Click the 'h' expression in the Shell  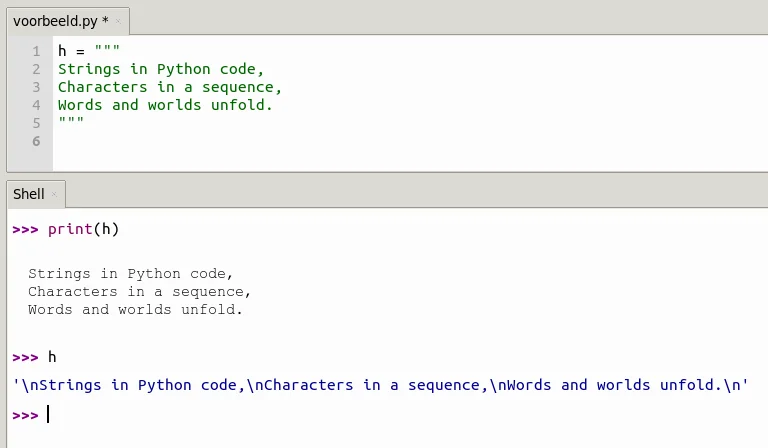[52, 357]
